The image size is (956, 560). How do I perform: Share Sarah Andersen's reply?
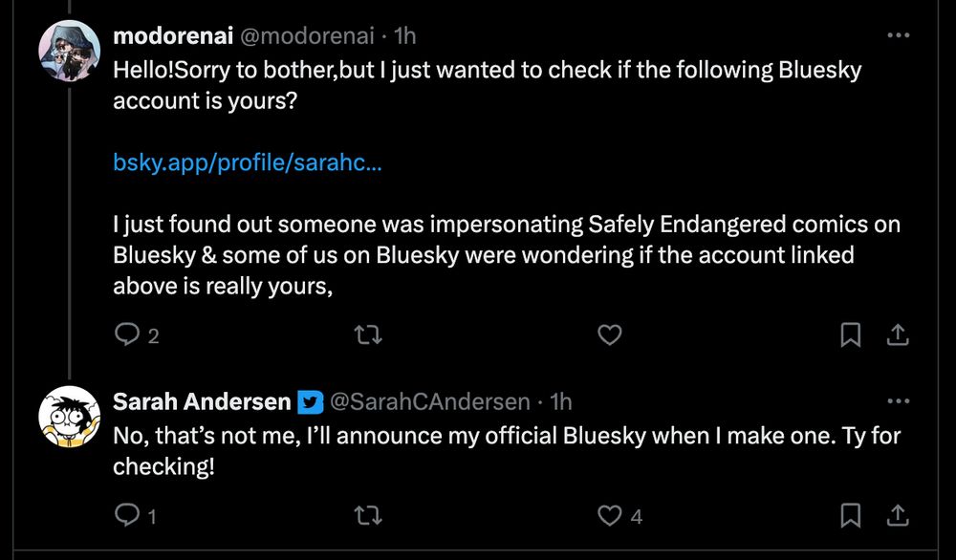(x=899, y=515)
